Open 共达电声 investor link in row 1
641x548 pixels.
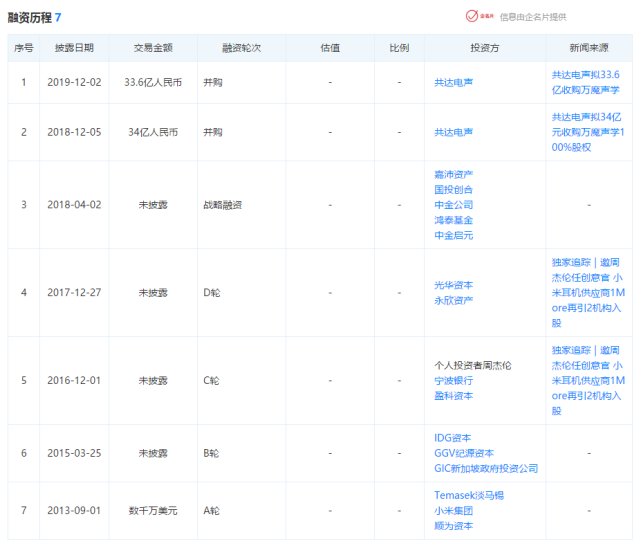tap(453, 83)
